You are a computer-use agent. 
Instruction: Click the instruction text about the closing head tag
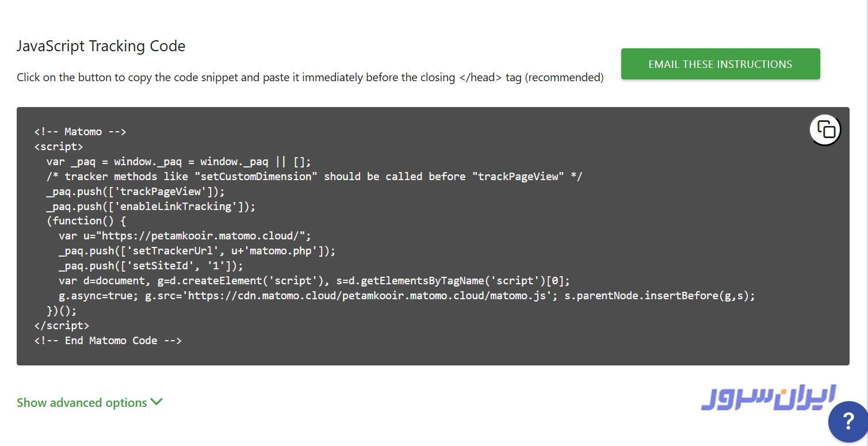310,77
